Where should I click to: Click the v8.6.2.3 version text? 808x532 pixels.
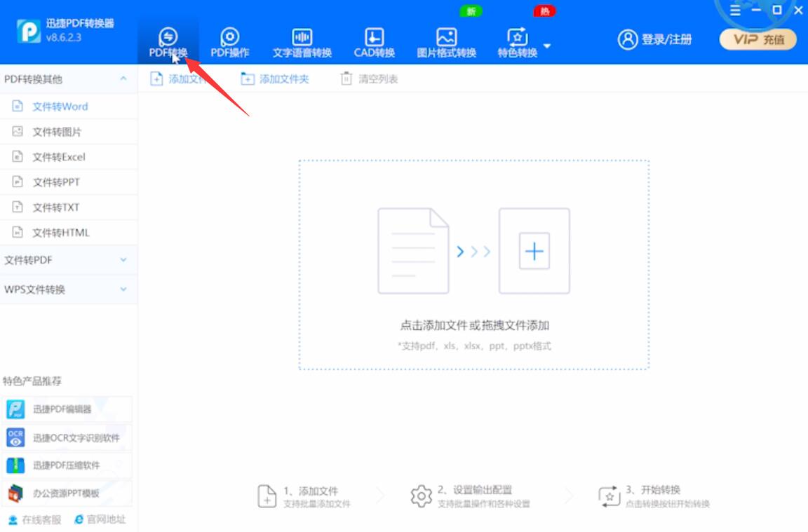[63, 38]
